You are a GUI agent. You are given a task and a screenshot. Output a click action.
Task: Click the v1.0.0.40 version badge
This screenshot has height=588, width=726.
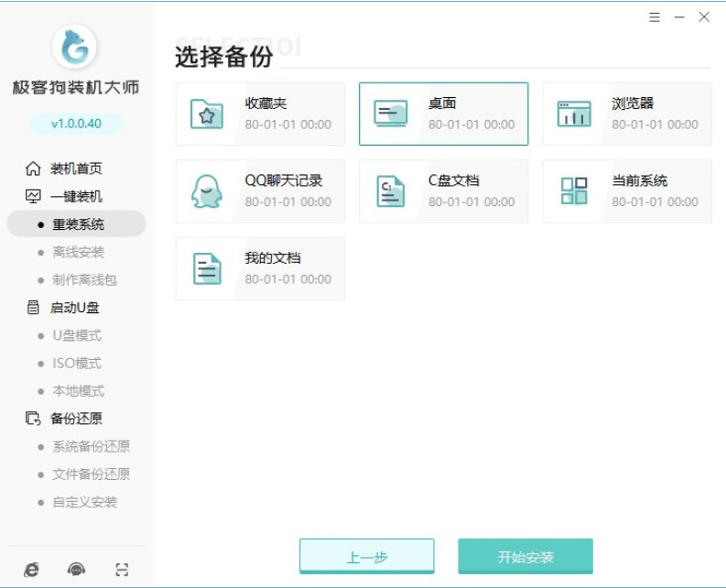click(x=76, y=123)
